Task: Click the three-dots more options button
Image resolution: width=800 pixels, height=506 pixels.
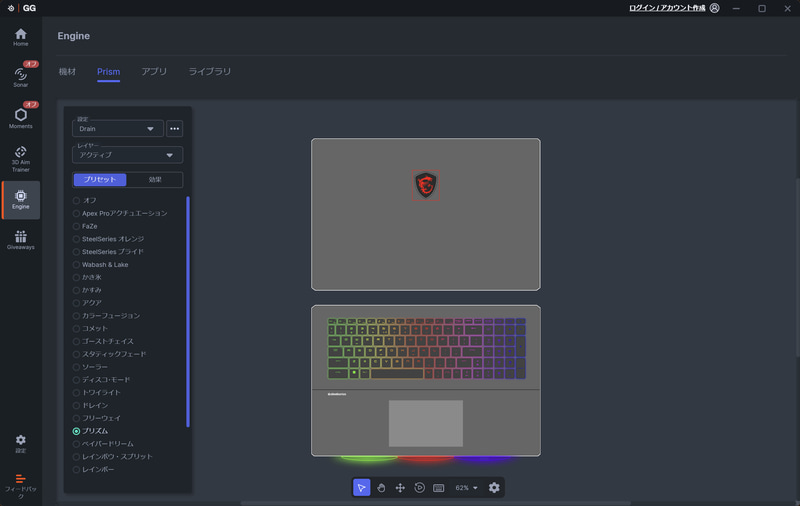Action: pos(174,129)
